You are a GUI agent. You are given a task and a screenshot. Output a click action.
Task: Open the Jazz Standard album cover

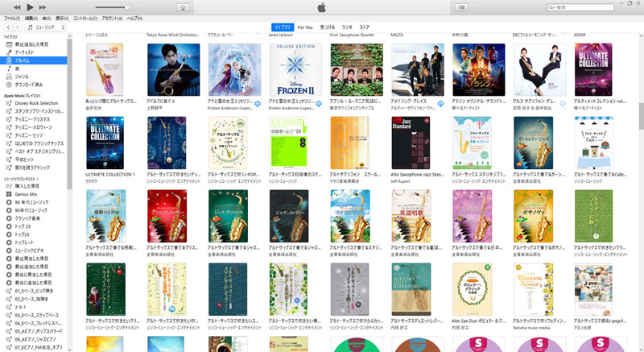click(411, 143)
